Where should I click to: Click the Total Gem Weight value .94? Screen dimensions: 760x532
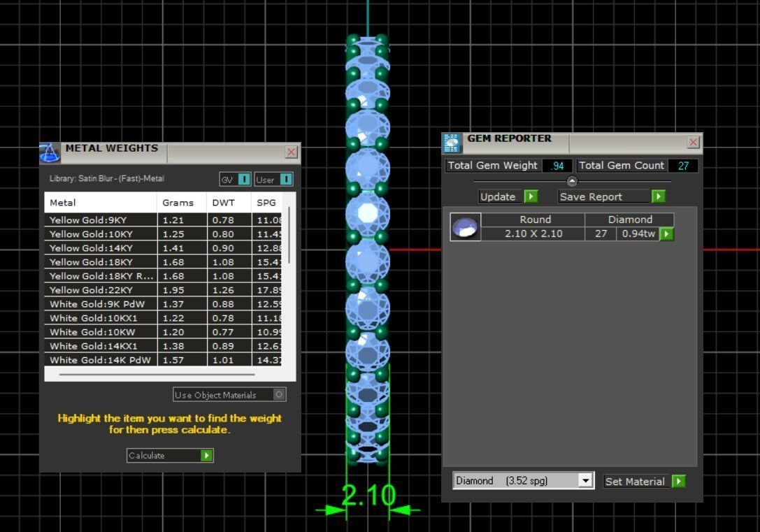tap(557, 166)
